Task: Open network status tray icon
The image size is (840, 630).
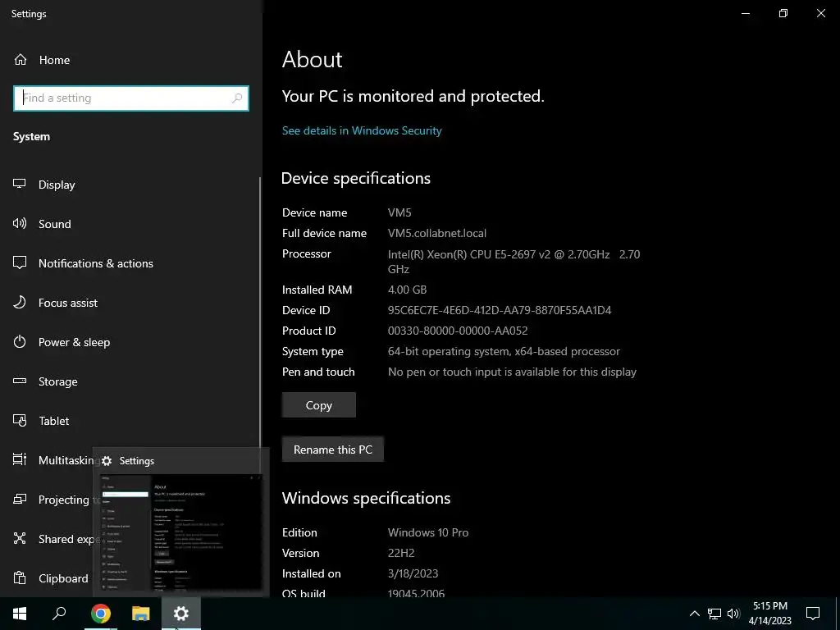Action: click(714, 614)
